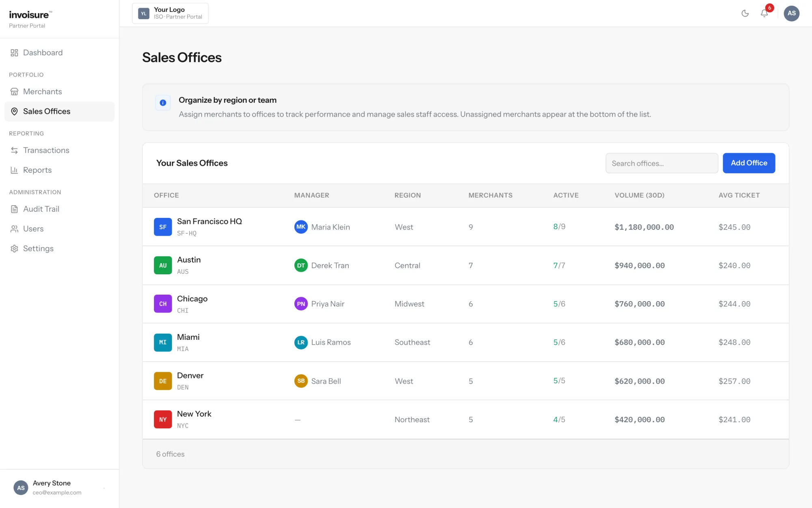Click the DE office badge
Image resolution: width=812 pixels, height=508 pixels.
pyautogui.click(x=163, y=381)
